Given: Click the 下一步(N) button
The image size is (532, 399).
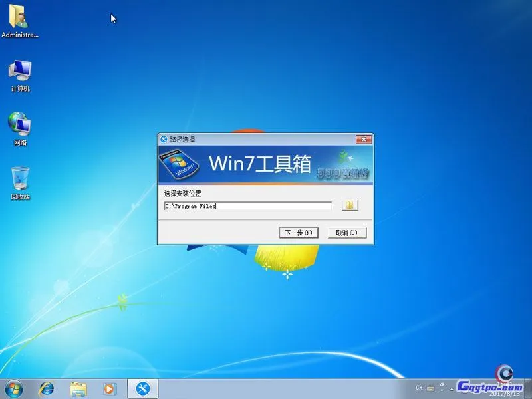Looking at the screenshot, I should (x=299, y=233).
